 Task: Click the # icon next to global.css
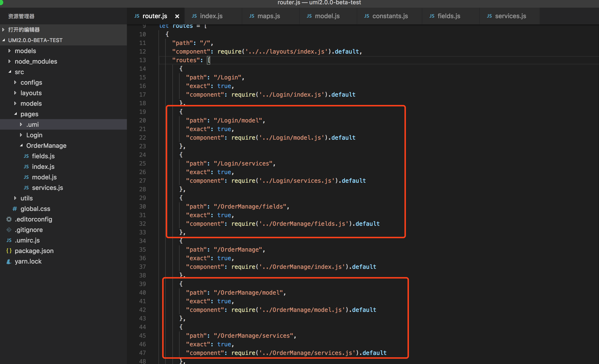coord(14,209)
